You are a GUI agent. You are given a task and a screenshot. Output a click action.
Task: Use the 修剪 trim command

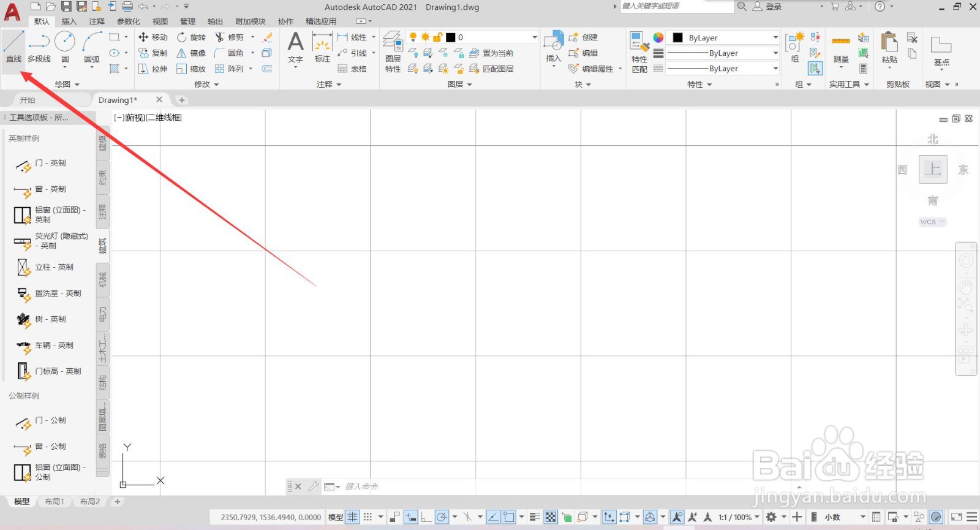[x=229, y=37]
